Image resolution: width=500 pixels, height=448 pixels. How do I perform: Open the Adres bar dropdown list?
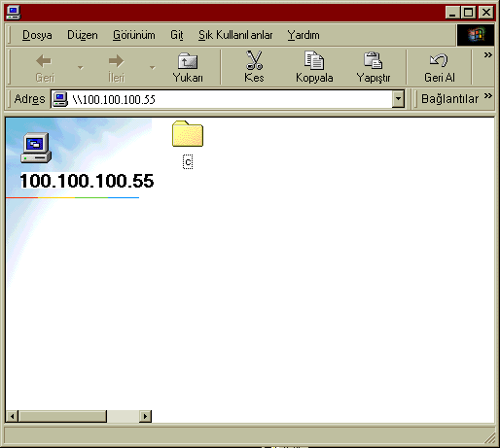click(x=398, y=99)
